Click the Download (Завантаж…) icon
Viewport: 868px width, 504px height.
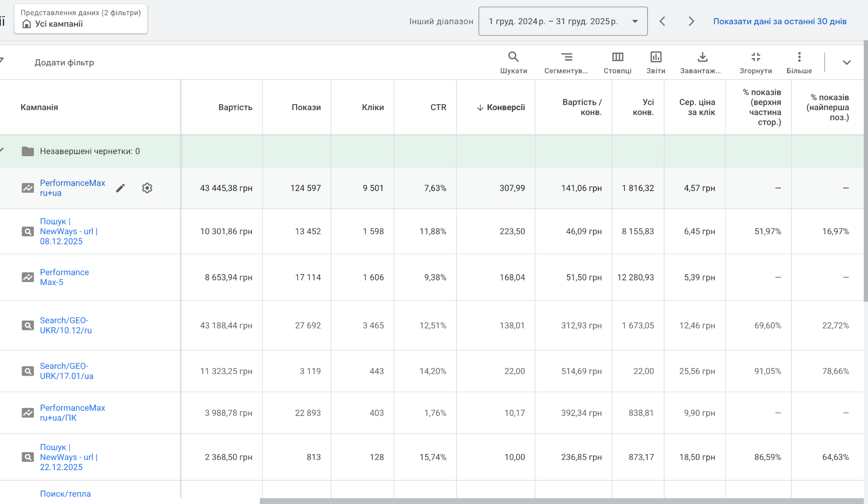coord(702,57)
